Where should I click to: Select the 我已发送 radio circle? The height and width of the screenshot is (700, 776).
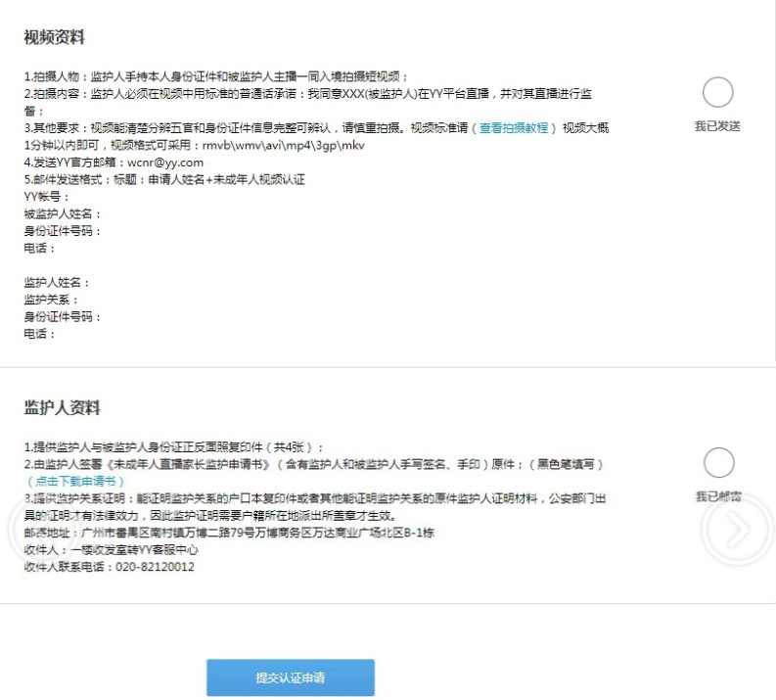click(x=717, y=92)
